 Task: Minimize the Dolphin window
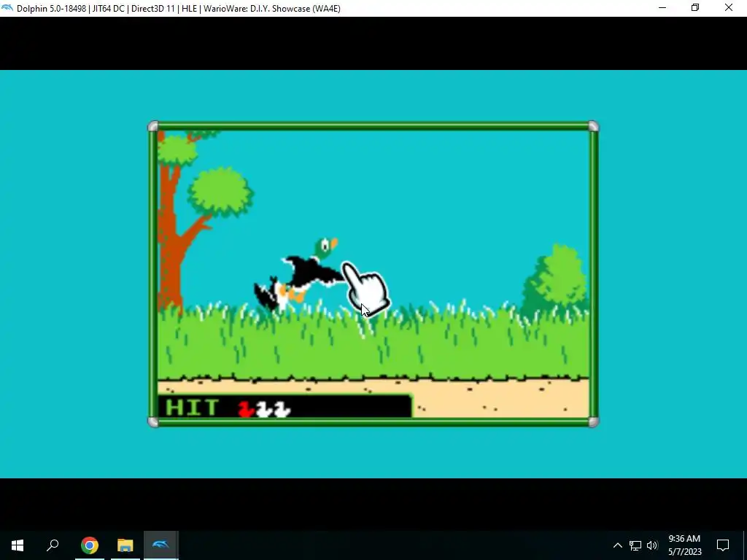pos(662,7)
